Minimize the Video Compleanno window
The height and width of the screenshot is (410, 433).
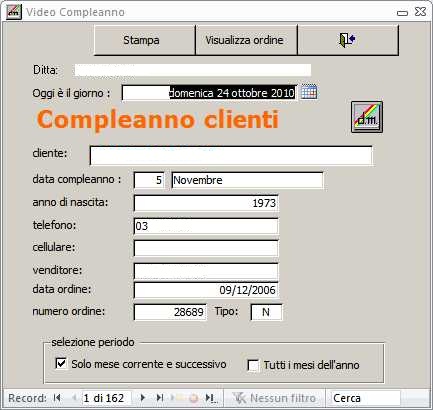pos(402,13)
